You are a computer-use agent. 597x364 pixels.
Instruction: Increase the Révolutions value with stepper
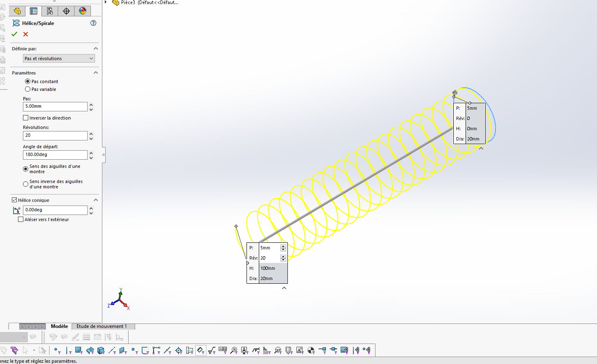(91, 133)
